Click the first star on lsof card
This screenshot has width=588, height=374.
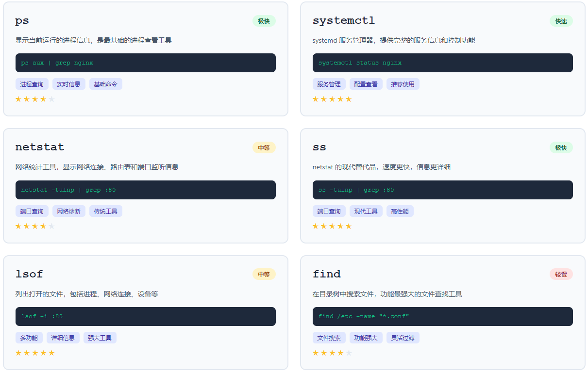(18, 353)
